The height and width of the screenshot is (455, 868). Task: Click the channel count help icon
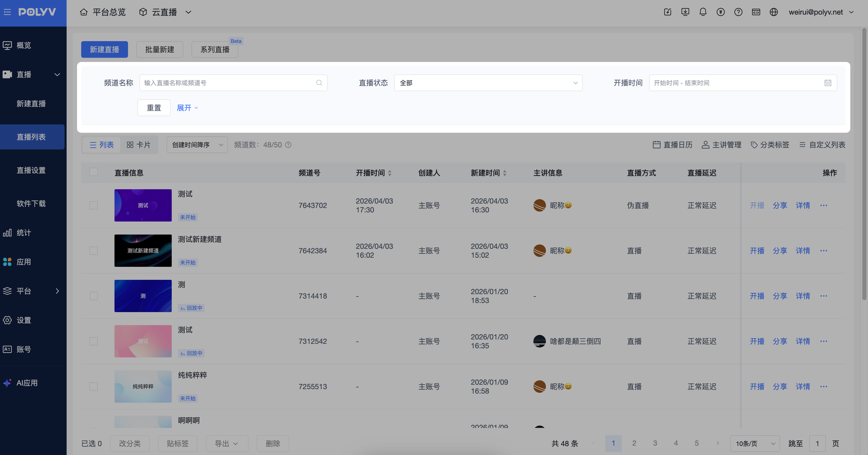coord(288,145)
